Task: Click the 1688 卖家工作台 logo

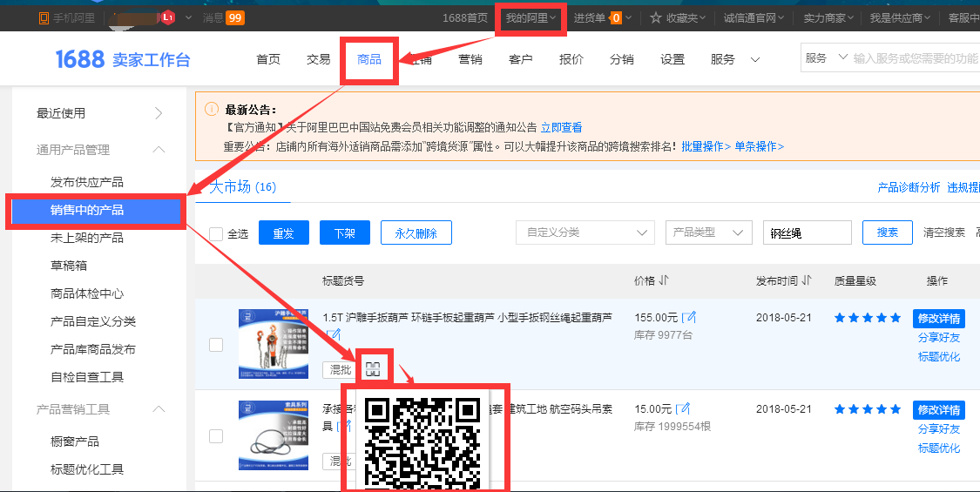Action: pos(123,59)
